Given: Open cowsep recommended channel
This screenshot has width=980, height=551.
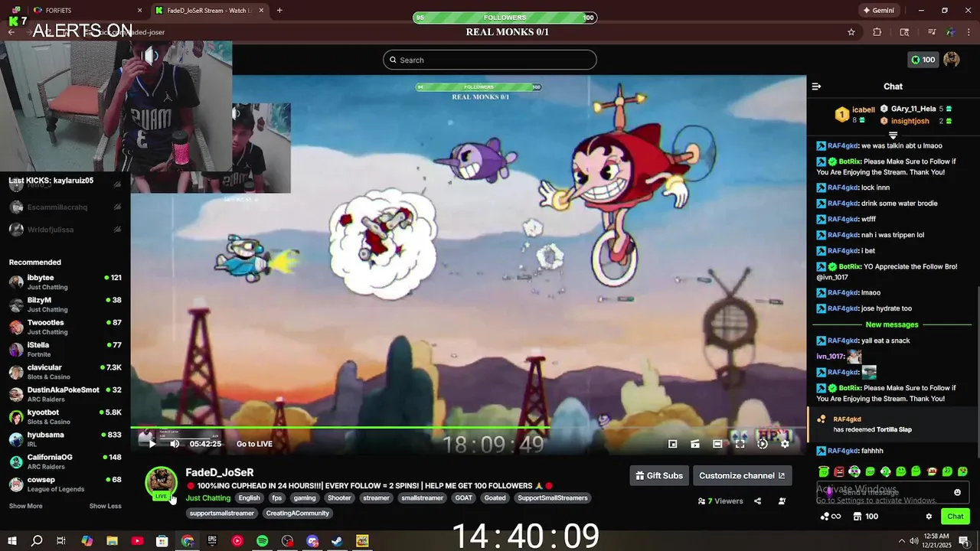Looking at the screenshot, I should coord(65,484).
